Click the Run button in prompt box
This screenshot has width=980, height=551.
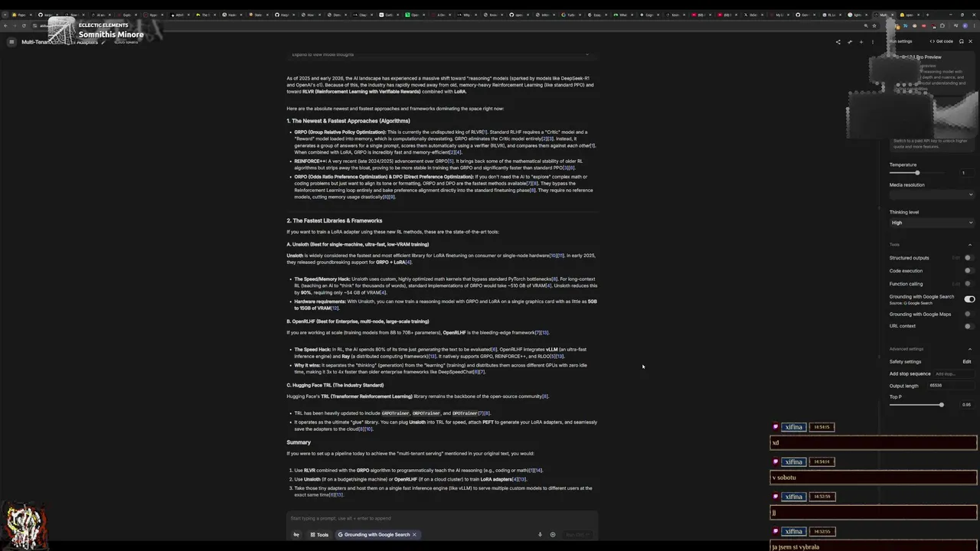577,535
